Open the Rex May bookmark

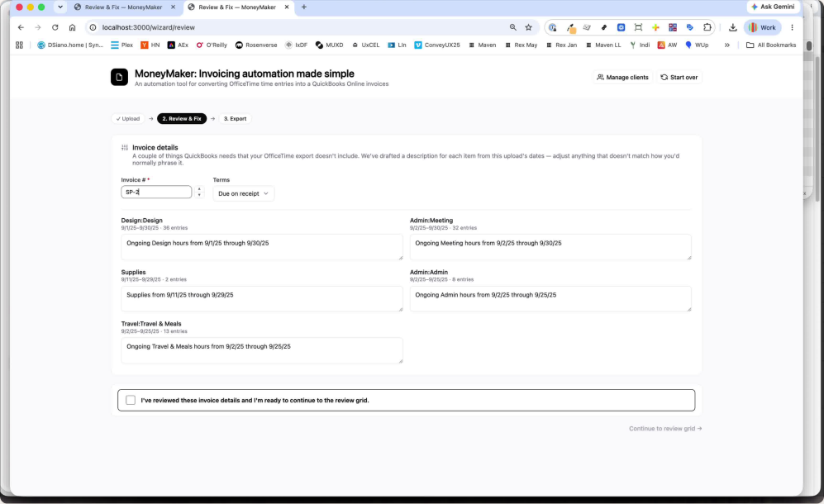(521, 45)
